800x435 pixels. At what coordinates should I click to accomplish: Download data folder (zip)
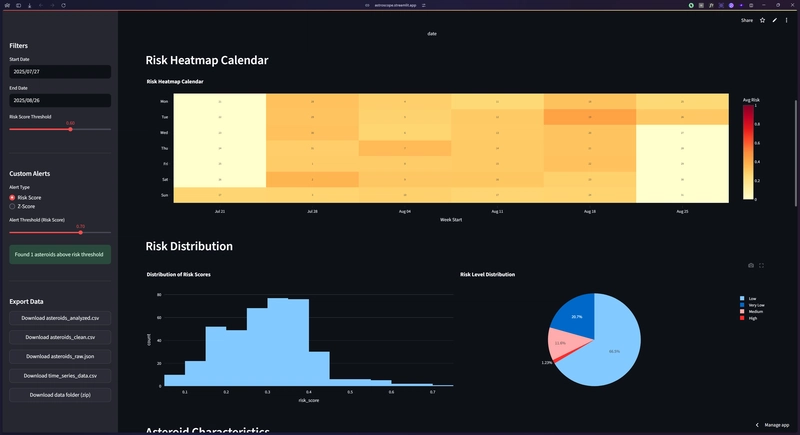[x=60, y=395]
